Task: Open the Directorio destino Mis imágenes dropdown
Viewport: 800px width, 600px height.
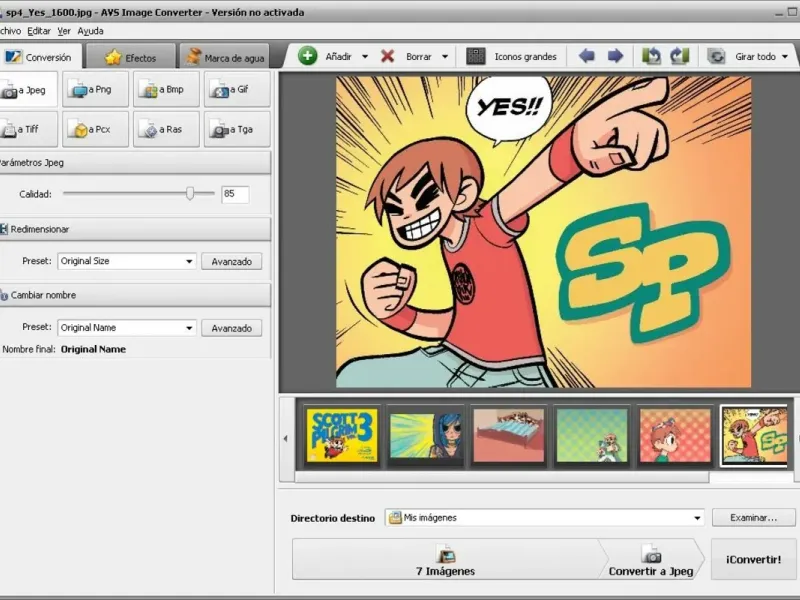Action: click(x=544, y=518)
